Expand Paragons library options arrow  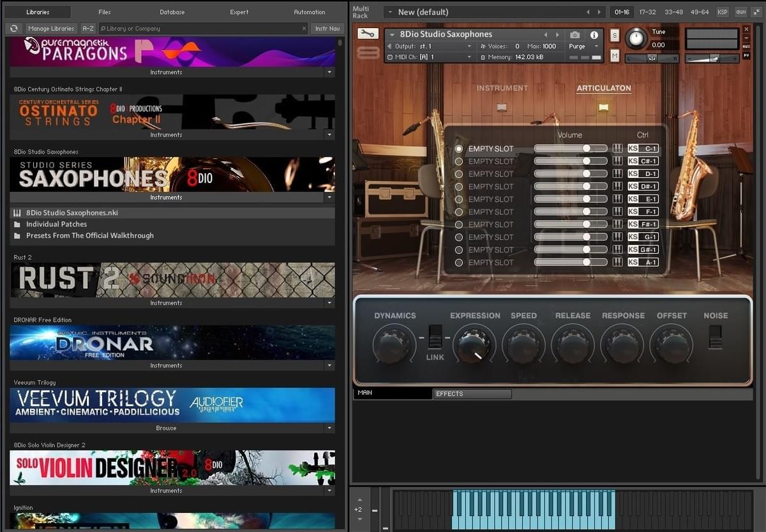pyautogui.click(x=329, y=72)
